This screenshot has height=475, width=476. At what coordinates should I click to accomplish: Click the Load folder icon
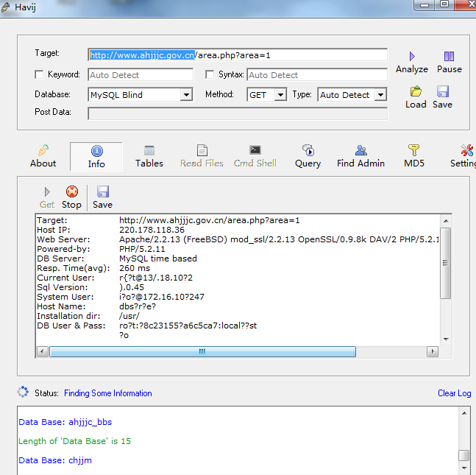416,91
